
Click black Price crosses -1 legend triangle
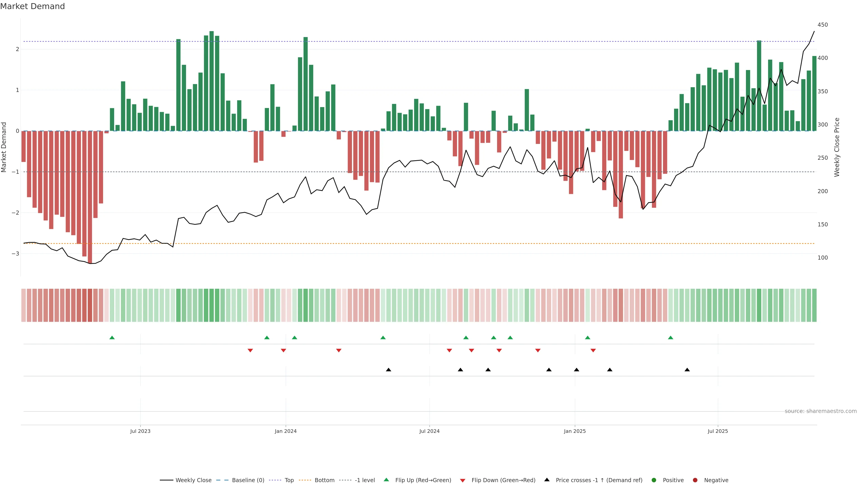tap(547, 480)
